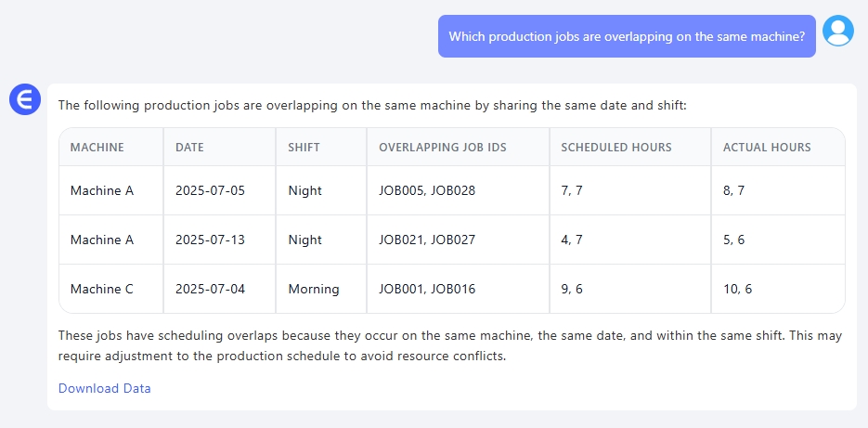The height and width of the screenshot is (428, 868).
Task: Click the SCHEDULED HOURS column header
Action: [615, 148]
